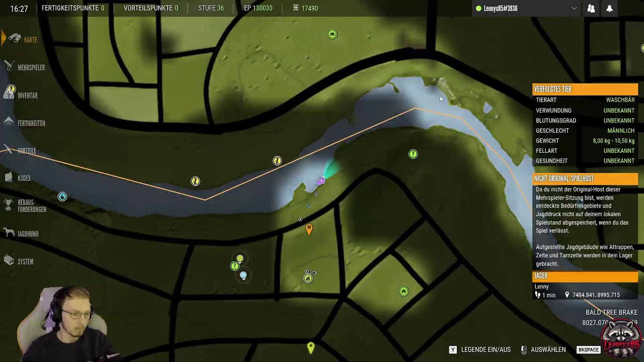Click the green marker at top of map
Viewport: 644px width, 362px height.
coord(332,34)
